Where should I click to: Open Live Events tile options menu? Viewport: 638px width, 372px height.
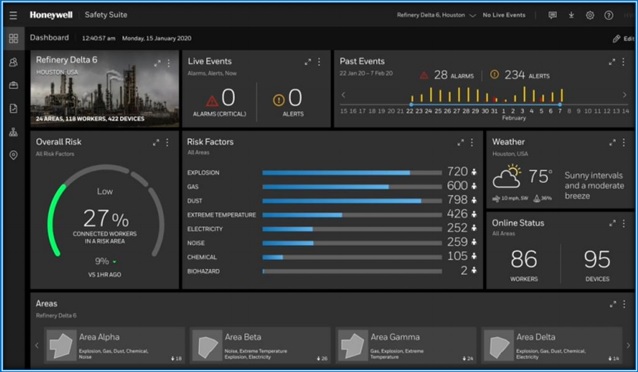319,62
